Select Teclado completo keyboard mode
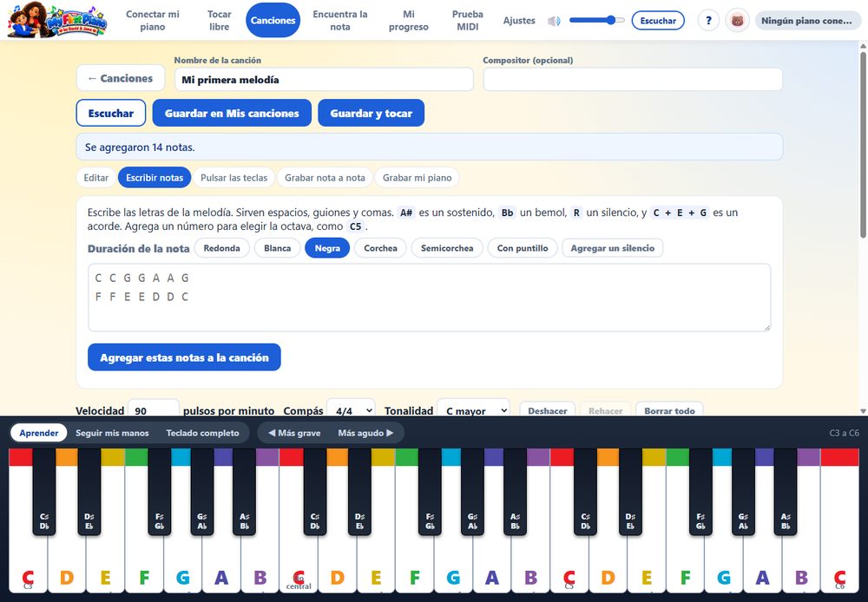868x602 pixels. tap(202, 433)
